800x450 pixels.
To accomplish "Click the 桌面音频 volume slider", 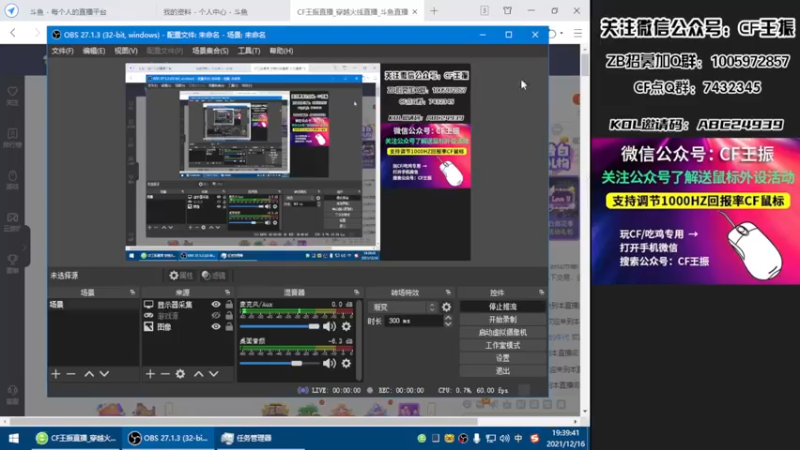I will (280, 363).
